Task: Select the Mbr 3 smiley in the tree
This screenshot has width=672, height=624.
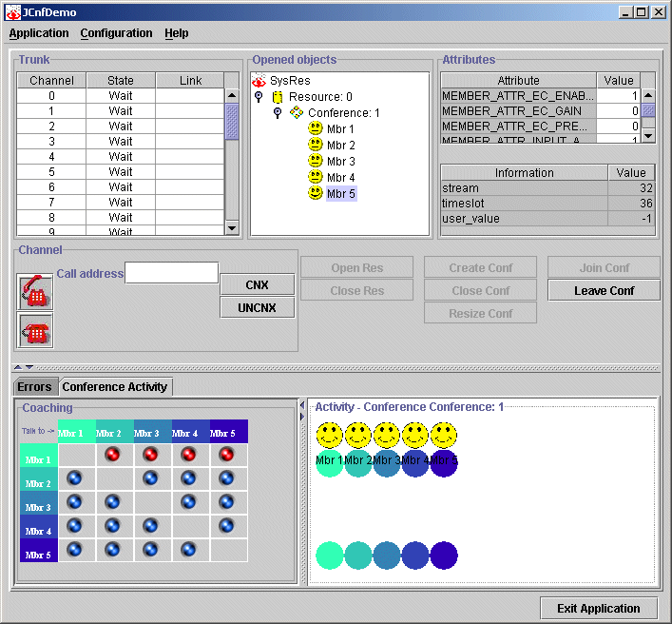Action: 316,161
